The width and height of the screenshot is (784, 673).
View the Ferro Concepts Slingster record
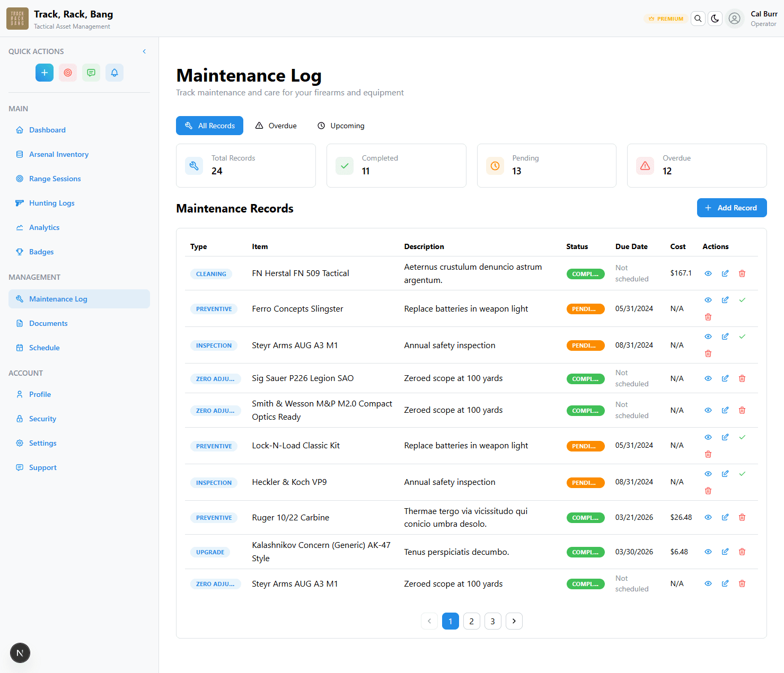(x=708, y=300)
